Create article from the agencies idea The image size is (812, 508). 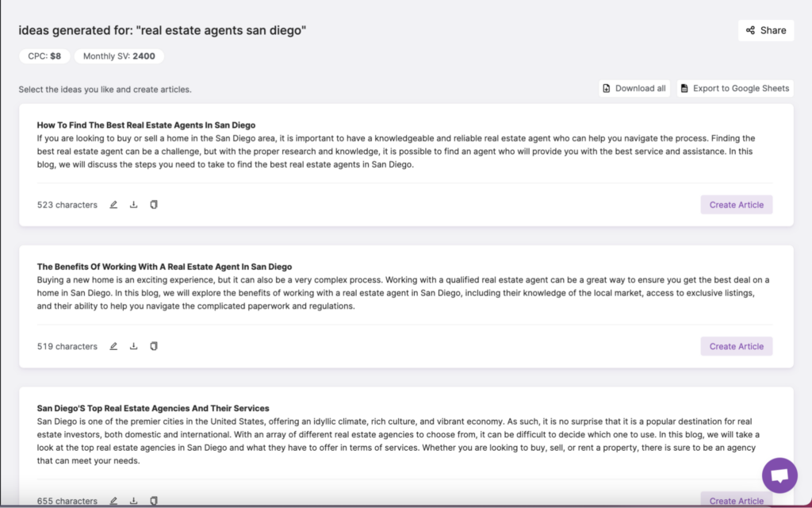(736, 501)
